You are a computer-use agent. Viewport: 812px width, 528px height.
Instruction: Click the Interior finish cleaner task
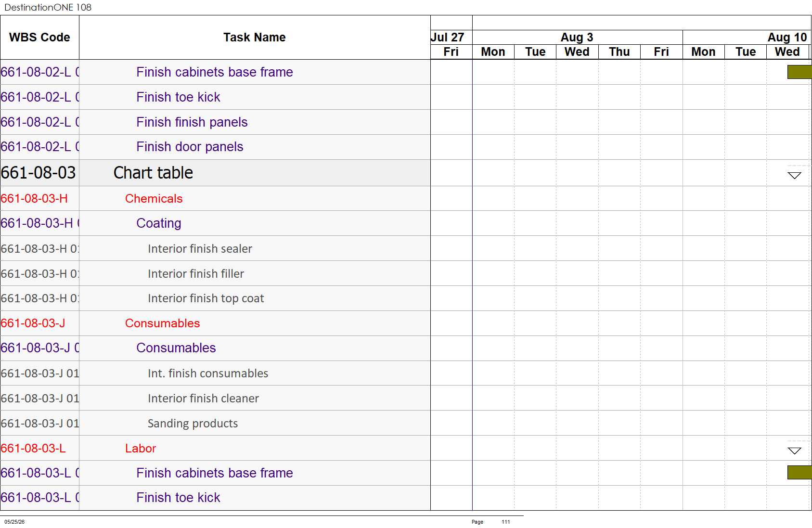(x=203, y=399)
